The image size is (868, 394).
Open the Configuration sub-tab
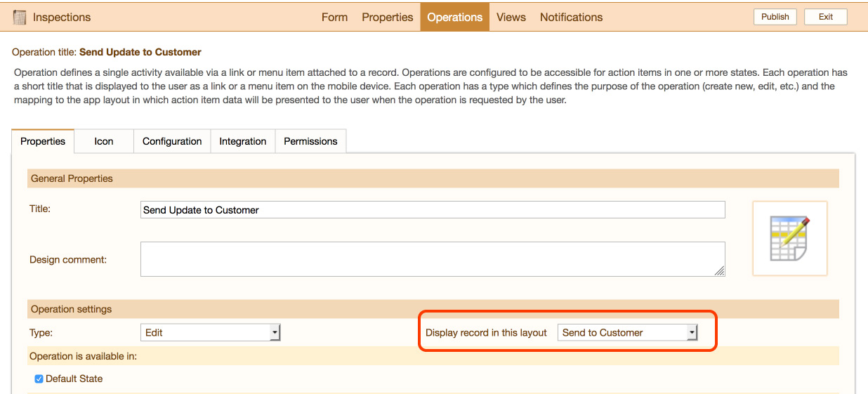tap(172, 141)
